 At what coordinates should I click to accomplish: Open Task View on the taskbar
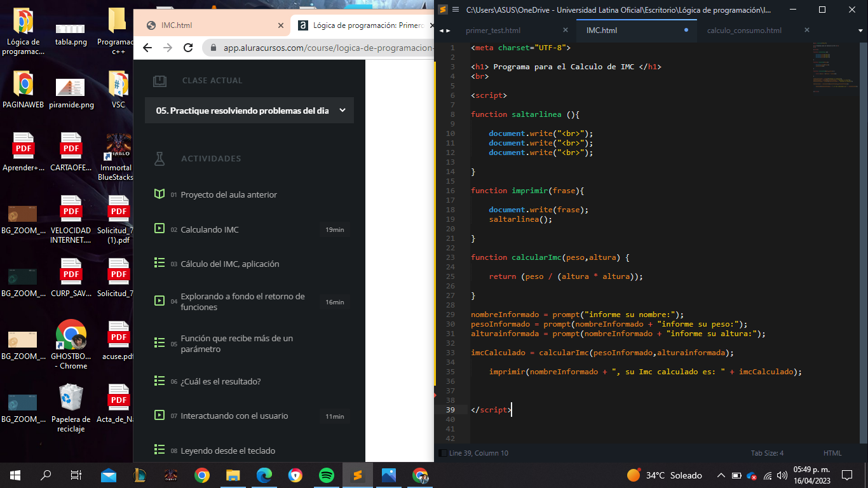(x=76, y=475)
